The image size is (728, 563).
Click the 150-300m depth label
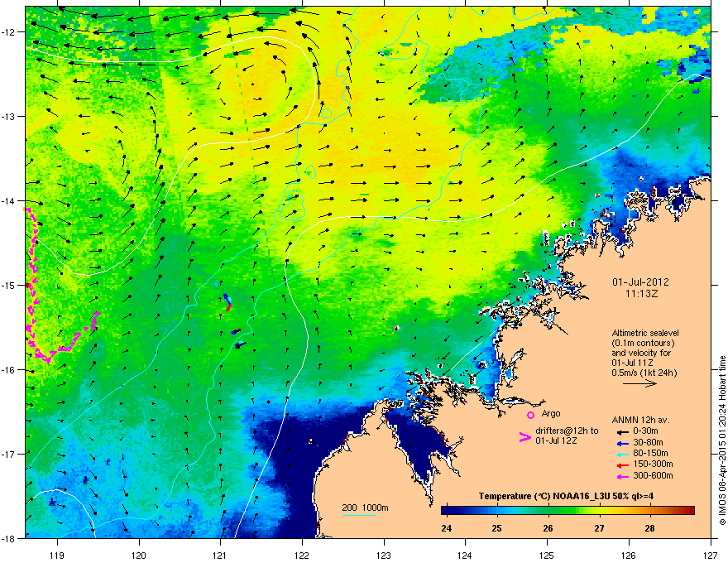pos(653,464)
